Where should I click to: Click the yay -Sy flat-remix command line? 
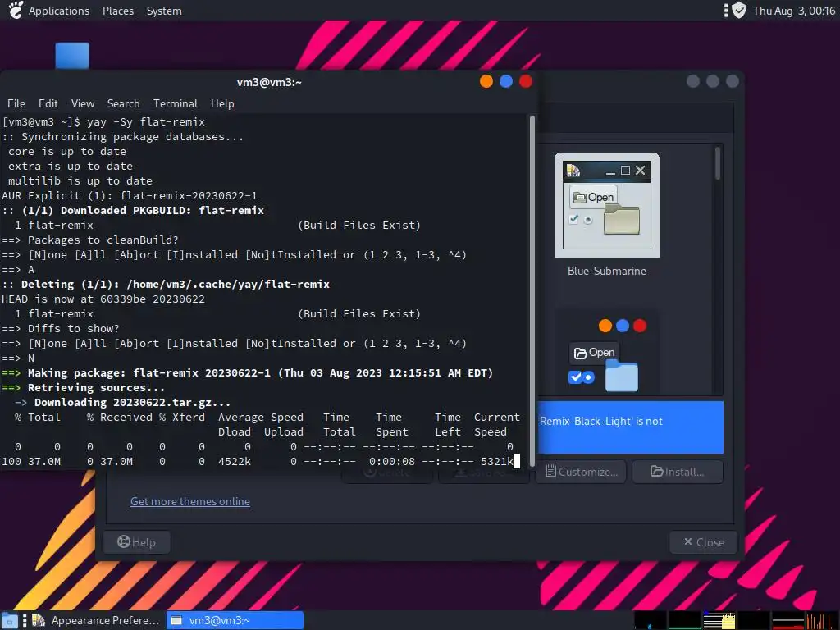tap(103, 121)
